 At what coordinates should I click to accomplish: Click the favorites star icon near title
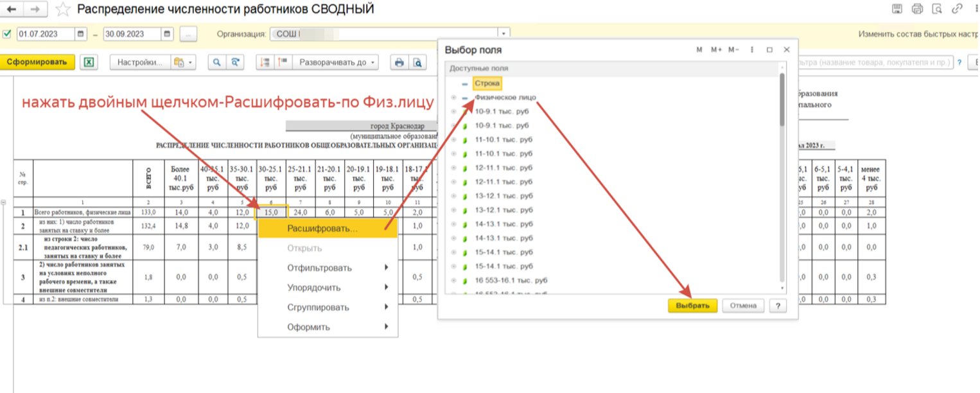click(x=62, y=9)
